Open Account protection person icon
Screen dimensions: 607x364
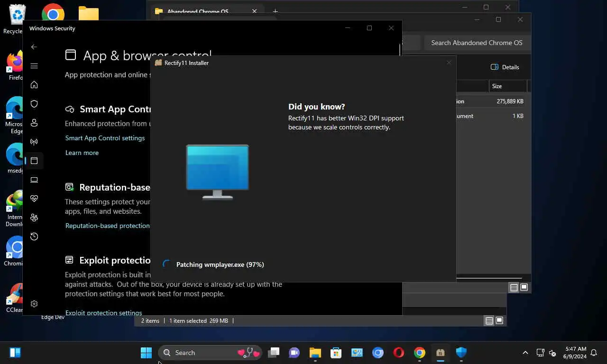click(34, 123)
